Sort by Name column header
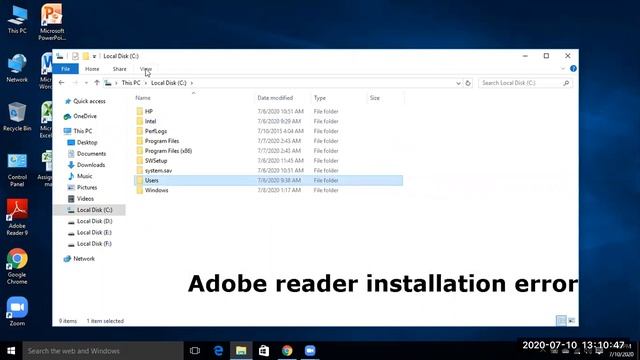 click(143, 98)
